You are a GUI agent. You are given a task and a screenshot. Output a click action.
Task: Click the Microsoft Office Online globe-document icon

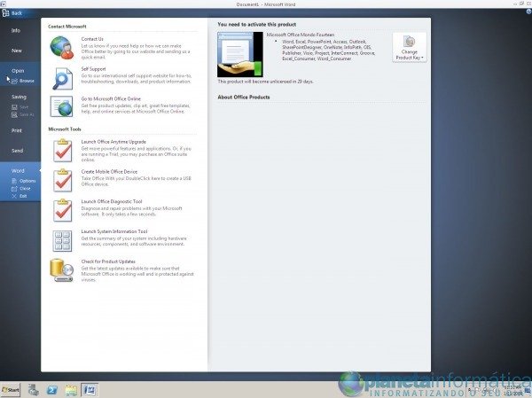point(61,106)
